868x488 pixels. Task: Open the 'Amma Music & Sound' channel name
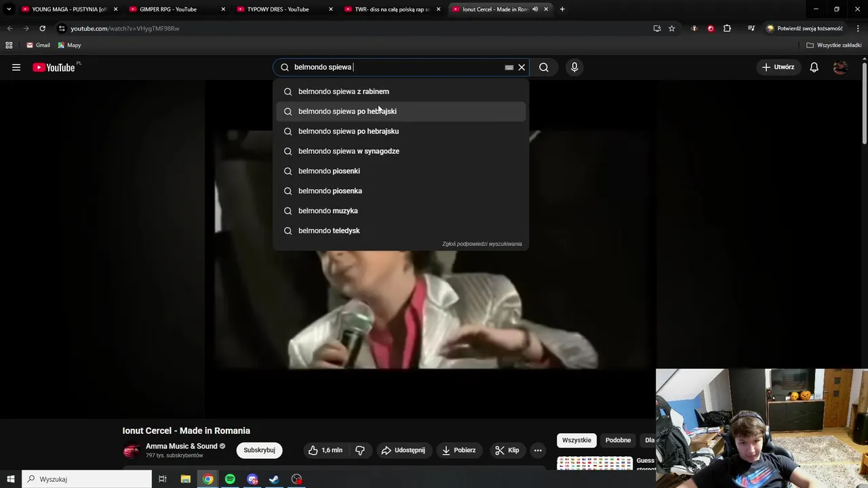click(182, 446)
